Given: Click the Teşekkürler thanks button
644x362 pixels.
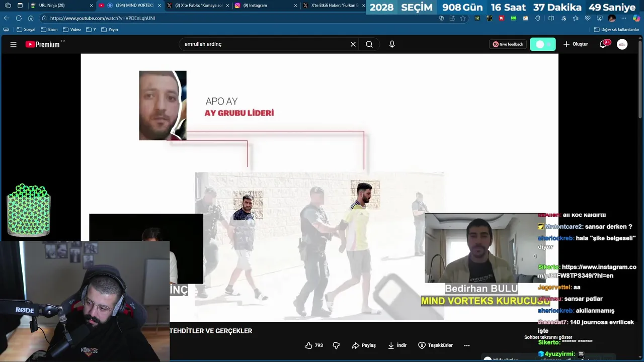Looking at the screenshot, I should coord(436,345).
